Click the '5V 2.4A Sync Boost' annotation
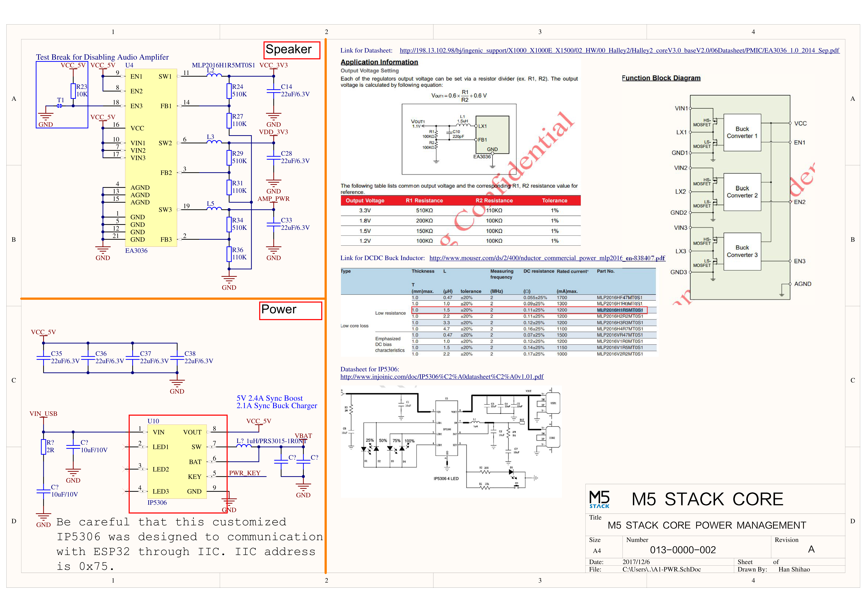 pos(270,398)
